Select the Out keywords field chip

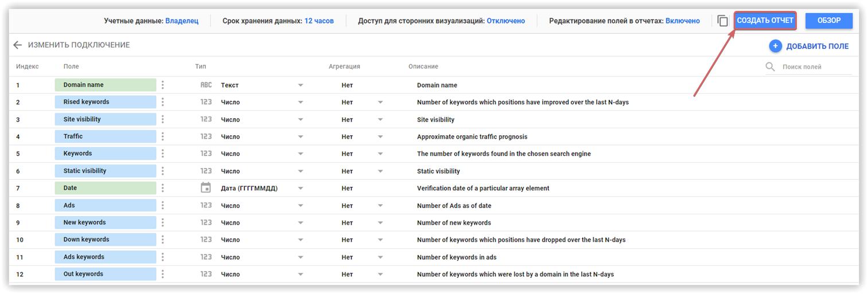(106, 274)
